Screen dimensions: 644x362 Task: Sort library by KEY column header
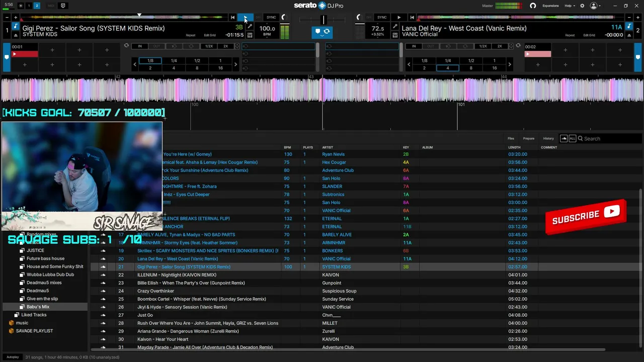(x=406, y=147)
